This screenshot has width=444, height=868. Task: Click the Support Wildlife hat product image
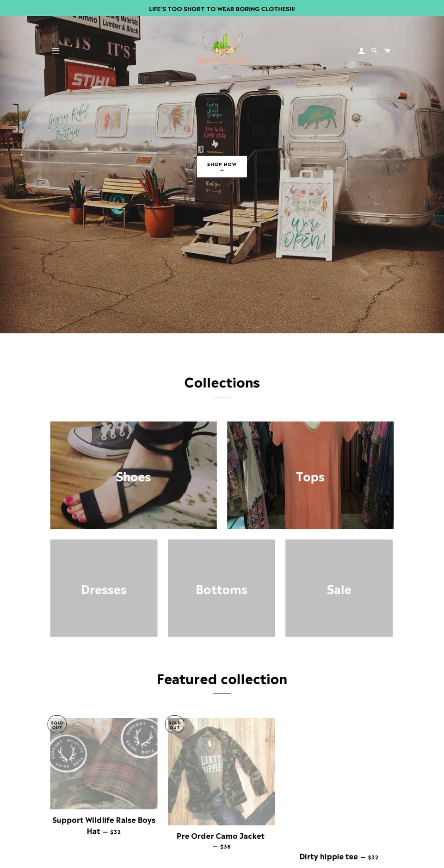pos(104,763)
